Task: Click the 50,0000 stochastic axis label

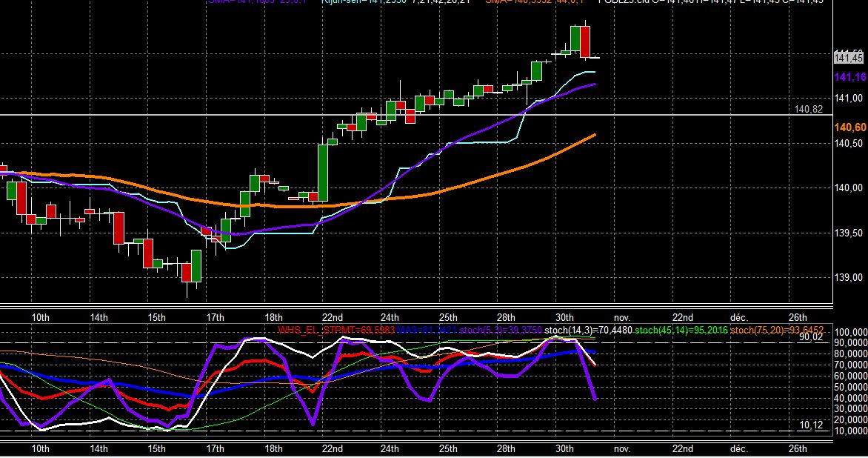Action: (x=851, y=387)
